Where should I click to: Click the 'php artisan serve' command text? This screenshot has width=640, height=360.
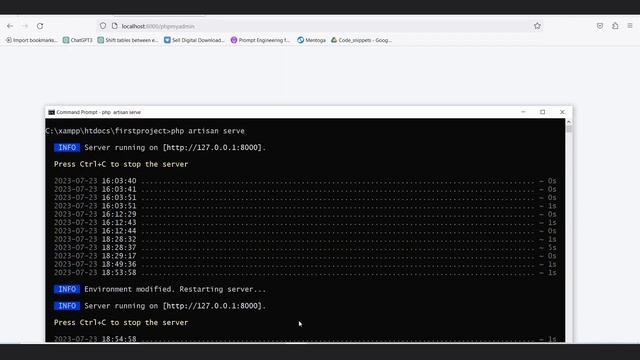208,131
